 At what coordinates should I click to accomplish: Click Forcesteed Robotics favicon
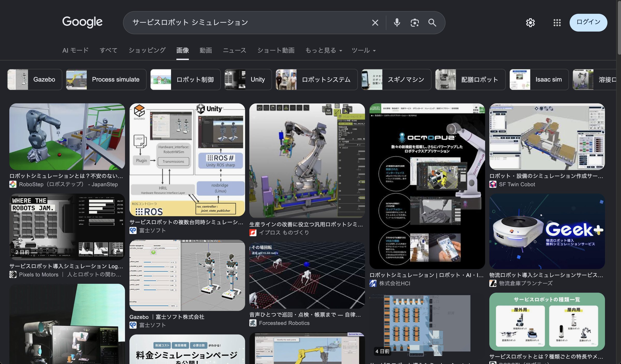(253, 323)
